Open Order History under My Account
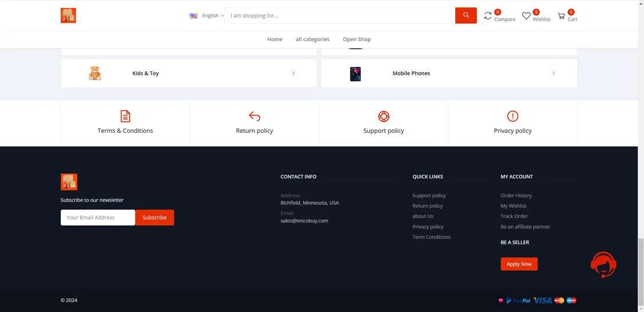 [516, 196]
